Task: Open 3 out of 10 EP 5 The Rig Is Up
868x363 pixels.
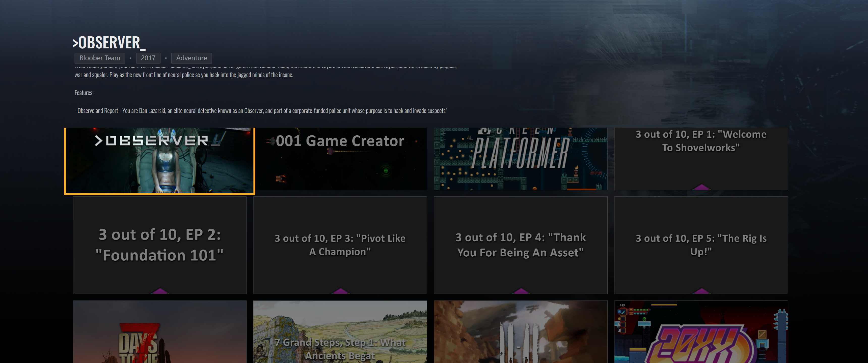Action: pyautogui.click(x=701, y=245)
